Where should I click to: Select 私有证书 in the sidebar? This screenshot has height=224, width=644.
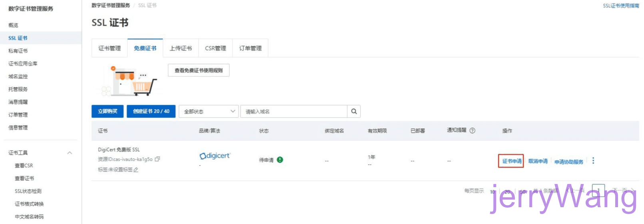[18, 51]
